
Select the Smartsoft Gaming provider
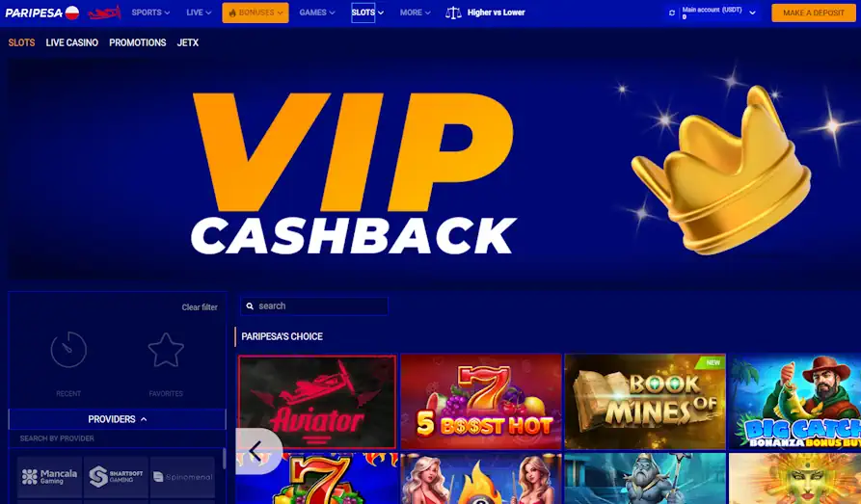[x=116, y=477]
